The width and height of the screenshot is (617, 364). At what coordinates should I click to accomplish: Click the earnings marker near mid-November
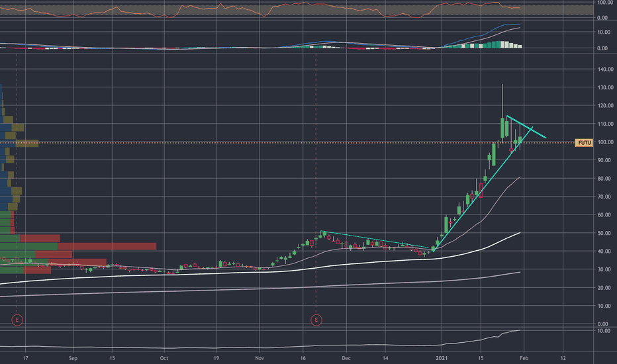click(316, 320)
